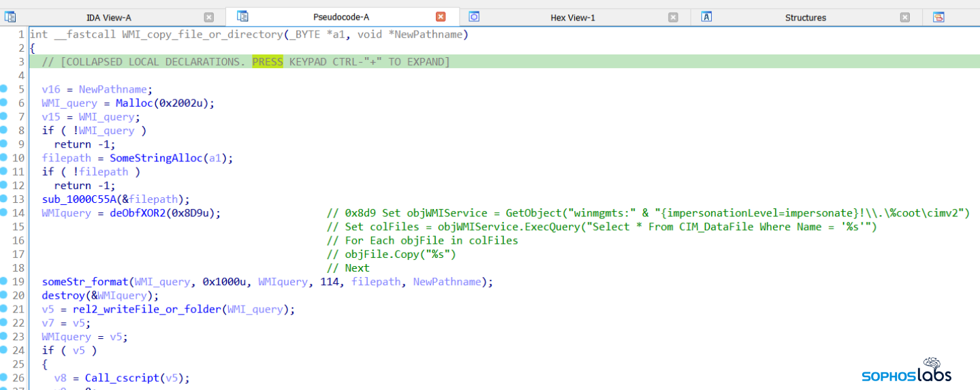
Task: Click the tab icon right of Structures
Action: pyautogui.click(x=938, y=17)
